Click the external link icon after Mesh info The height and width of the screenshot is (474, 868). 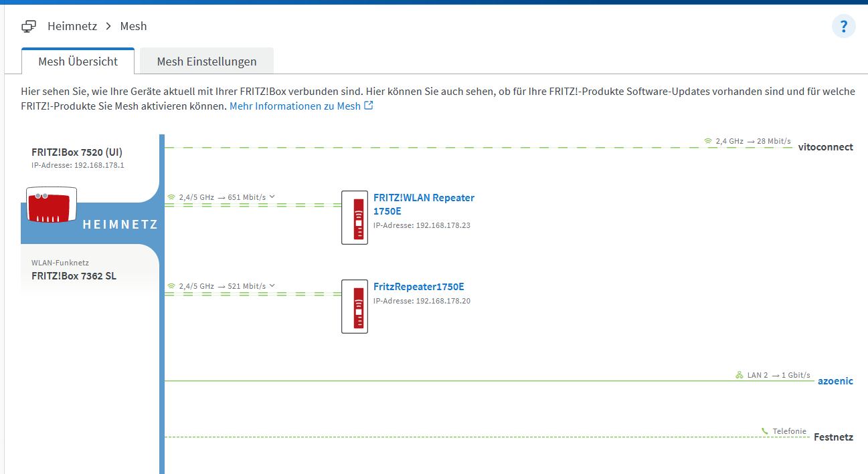tap(368, 106)
